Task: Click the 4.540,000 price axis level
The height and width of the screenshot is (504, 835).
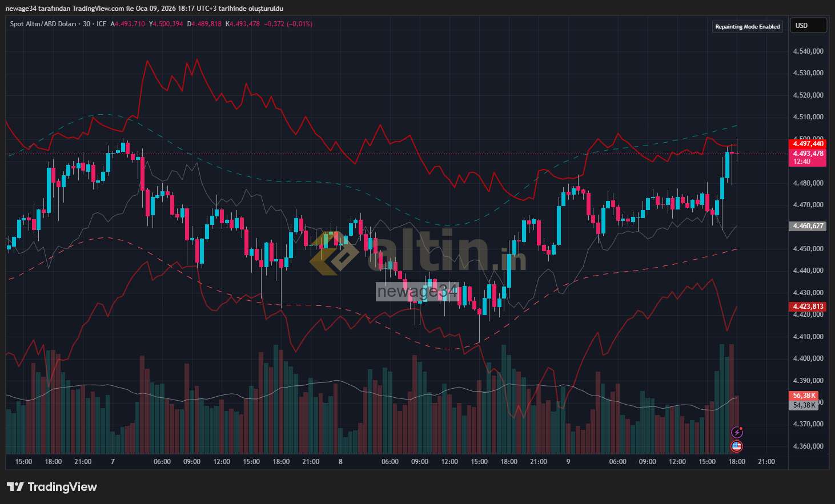Action: pos(808,51)
